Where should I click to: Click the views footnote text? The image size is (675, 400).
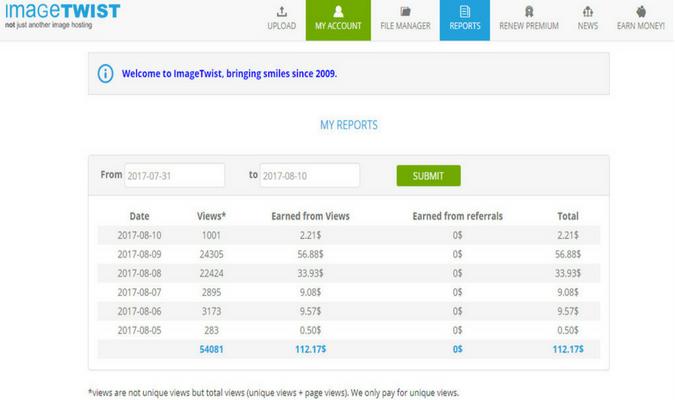[274, 393]
